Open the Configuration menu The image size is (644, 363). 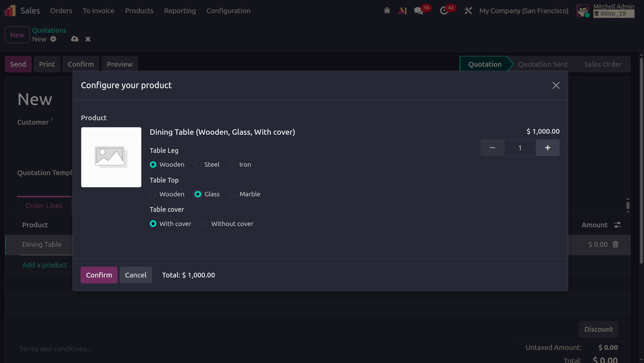(228, 11)
